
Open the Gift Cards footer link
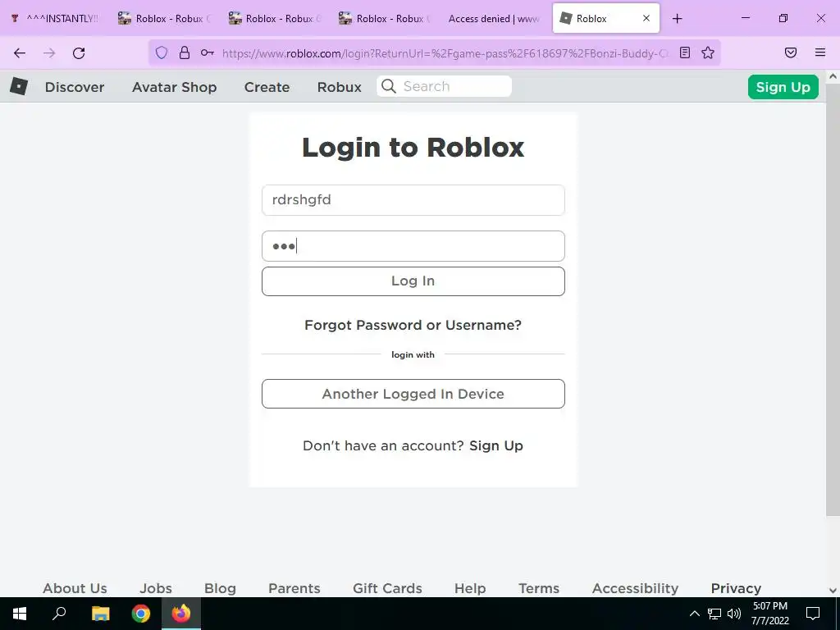387,588
